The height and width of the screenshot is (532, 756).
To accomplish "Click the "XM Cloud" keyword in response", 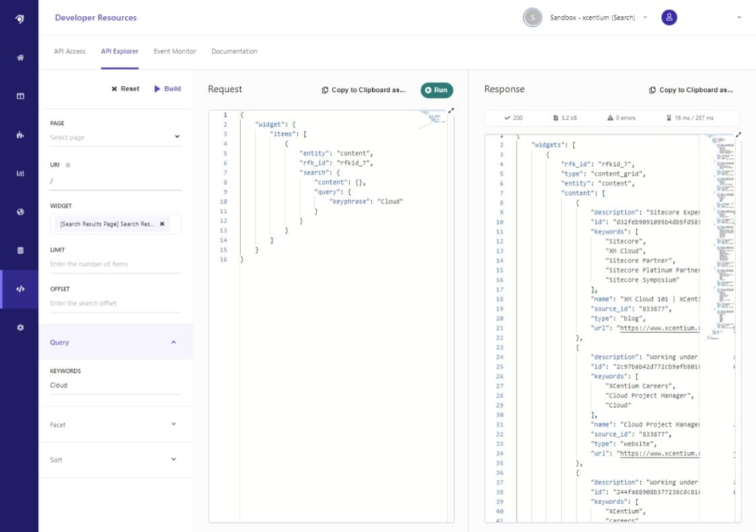I will (626, 251).
